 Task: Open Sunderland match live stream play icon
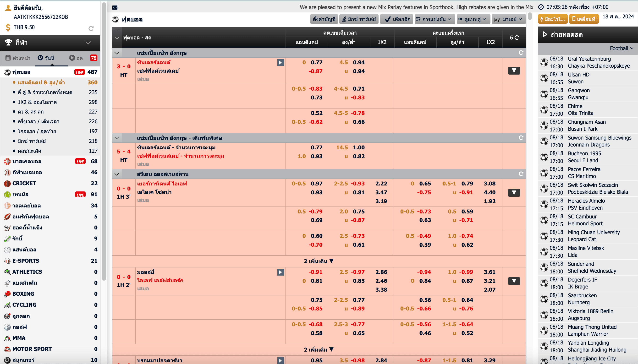click(x=280, y=63)
